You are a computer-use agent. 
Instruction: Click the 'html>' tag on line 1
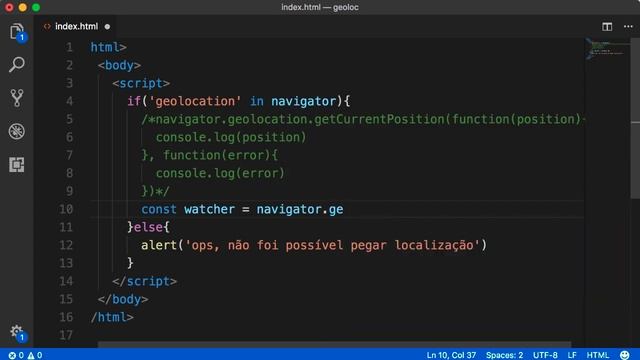point(108,47)
